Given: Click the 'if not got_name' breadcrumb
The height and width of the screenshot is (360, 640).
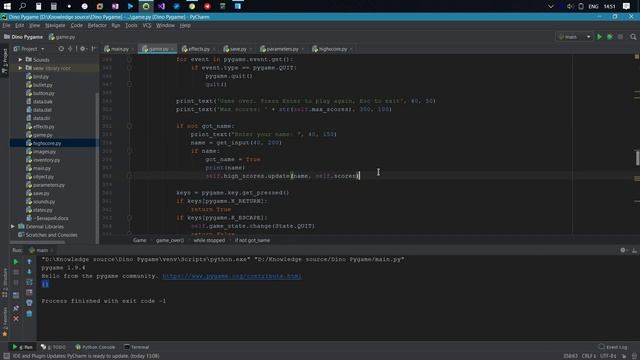Looking at the screenshot, I should click(x=252, y=240).
